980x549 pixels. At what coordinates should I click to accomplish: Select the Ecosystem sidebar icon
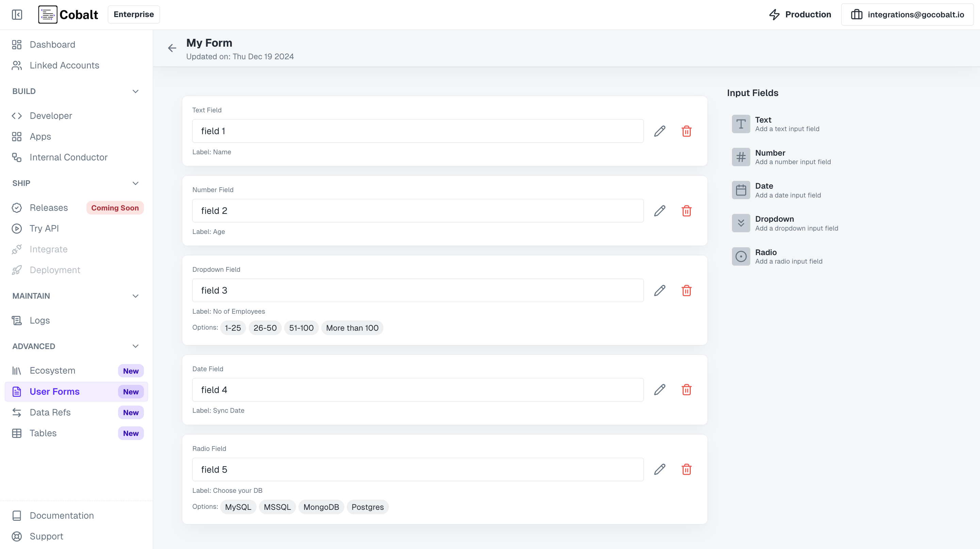coord(16,370)
